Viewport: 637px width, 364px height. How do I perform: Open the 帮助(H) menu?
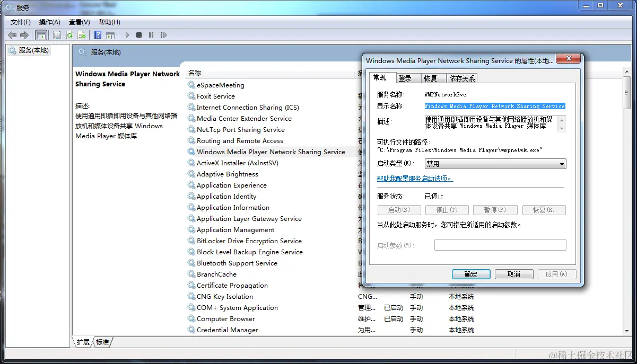pos(109,22)
